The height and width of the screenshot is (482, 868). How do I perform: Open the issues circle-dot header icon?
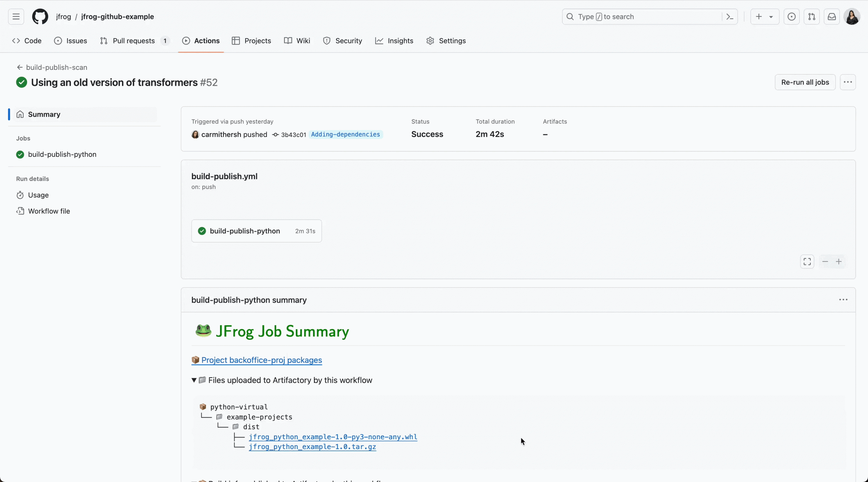point(792,17)
